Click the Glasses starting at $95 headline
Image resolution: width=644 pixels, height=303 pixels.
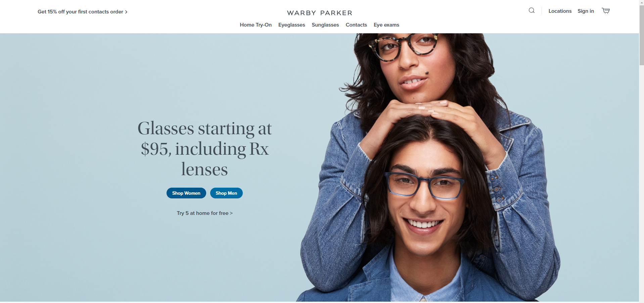204,149
